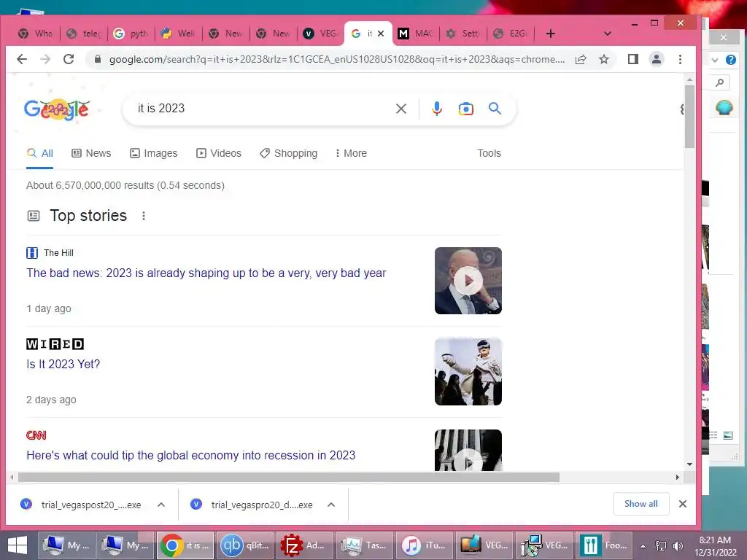This screenshot has width=747, height=560.
Task: Switch to Videos results
Action: (x=219, y=153)
